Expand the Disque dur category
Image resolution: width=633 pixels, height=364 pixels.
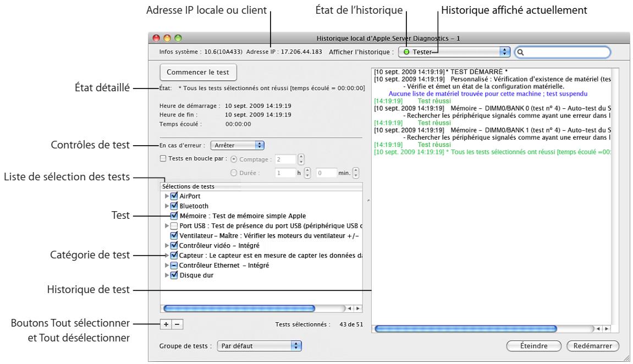click(x=167, y=275)
